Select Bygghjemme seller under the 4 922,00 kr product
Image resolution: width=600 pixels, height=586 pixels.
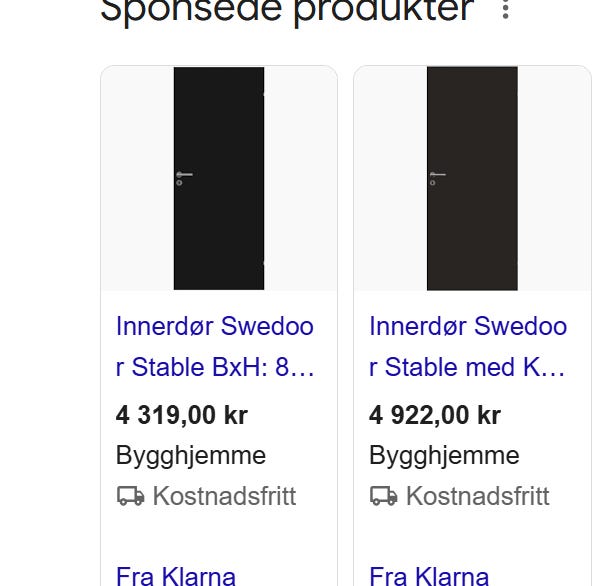(444, 456)
